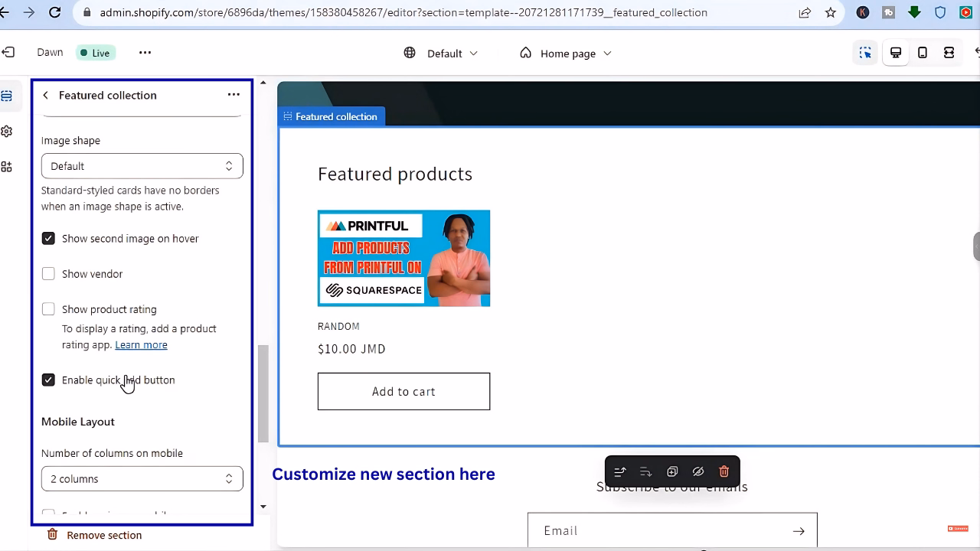Screen dimensions: 980x551
Task: Submit email with the arrow button
Action: coord(799,531)
